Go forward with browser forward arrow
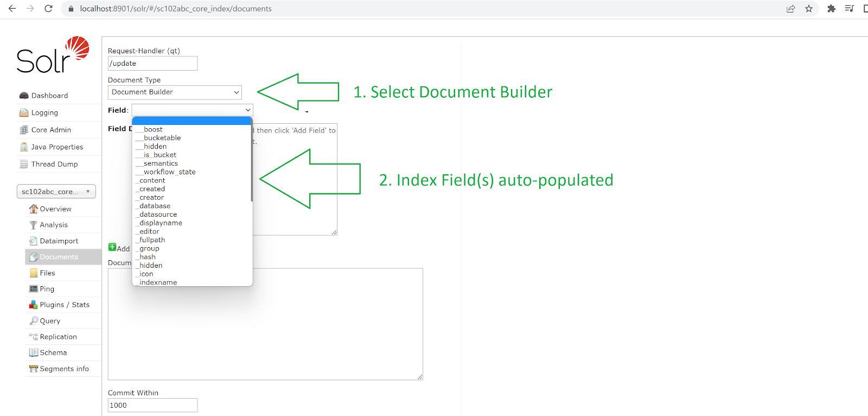The height and width of the screenshot is (416, 868). 30,9
